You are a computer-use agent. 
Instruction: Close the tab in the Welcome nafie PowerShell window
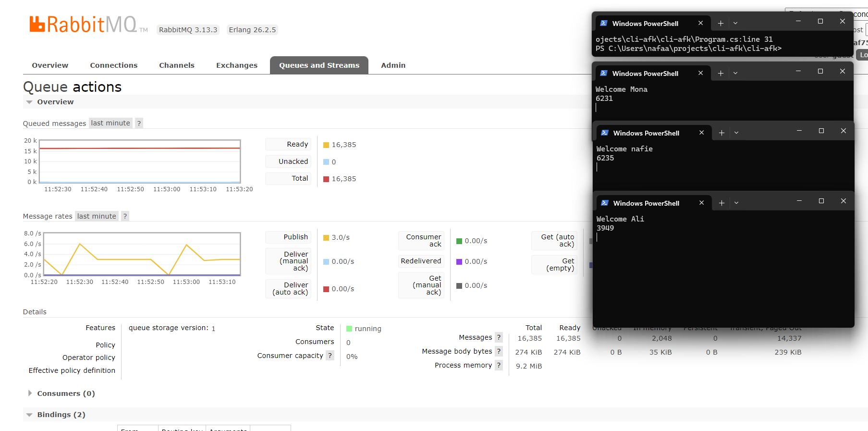[x=701, y=133]
